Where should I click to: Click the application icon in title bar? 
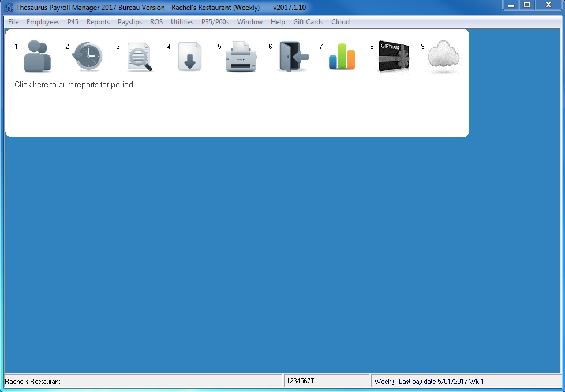[9, 7]
